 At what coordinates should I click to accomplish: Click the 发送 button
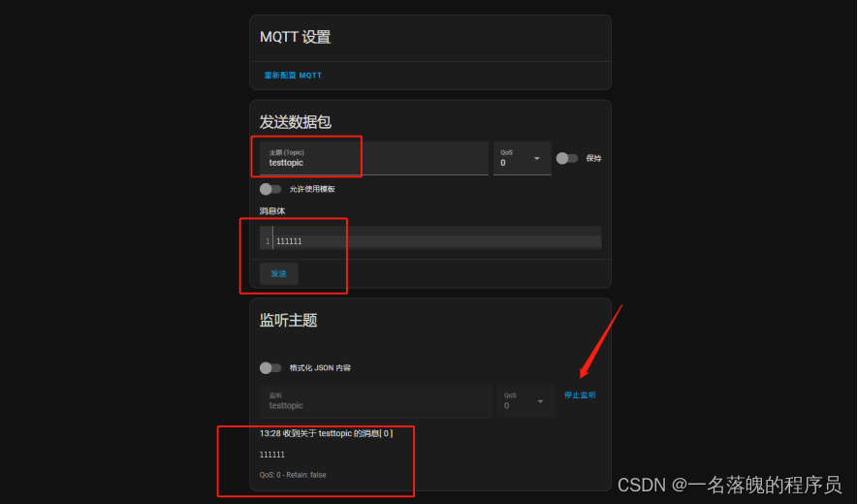[278, 273]
